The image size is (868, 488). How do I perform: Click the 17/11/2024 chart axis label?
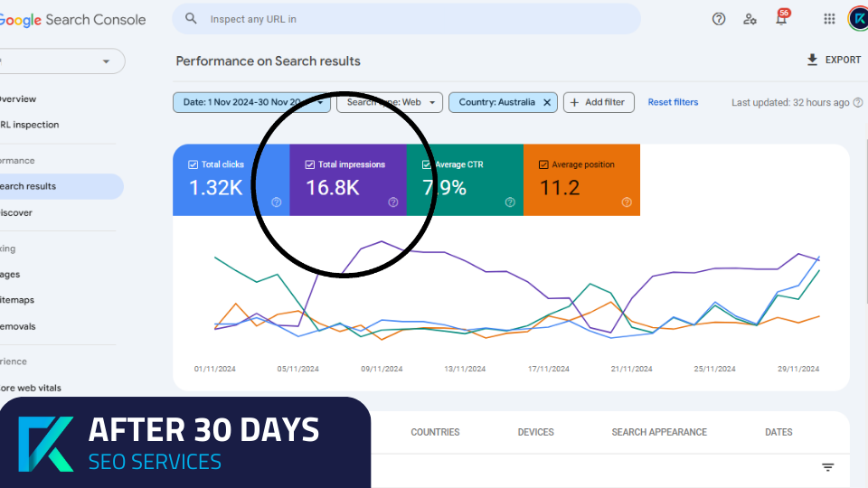pos(548,369)
